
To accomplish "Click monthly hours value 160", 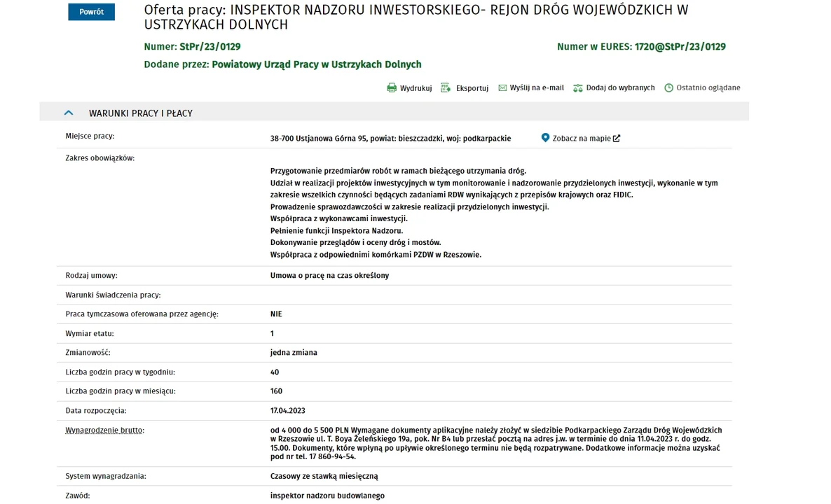I will 276,391.
